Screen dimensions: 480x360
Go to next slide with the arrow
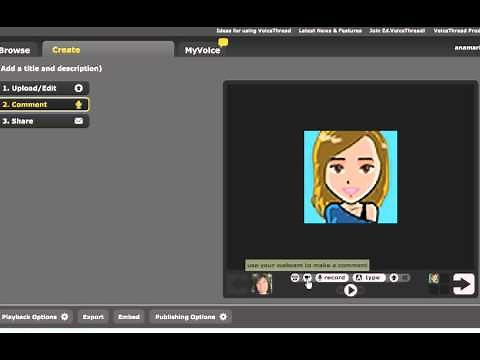point(464,284)
